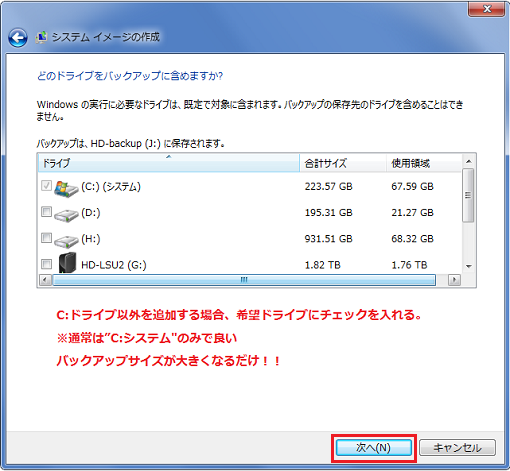Check the HD-LSU2 (G:) drive checkbox
Viewport: 510px width, 471px height.
[46, 264]
